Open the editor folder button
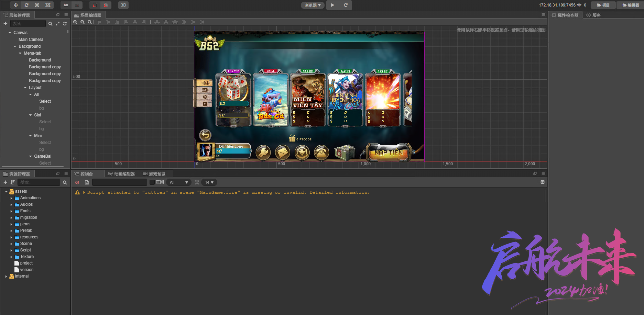This screenshot has height=315, width=644. point(631,5)
